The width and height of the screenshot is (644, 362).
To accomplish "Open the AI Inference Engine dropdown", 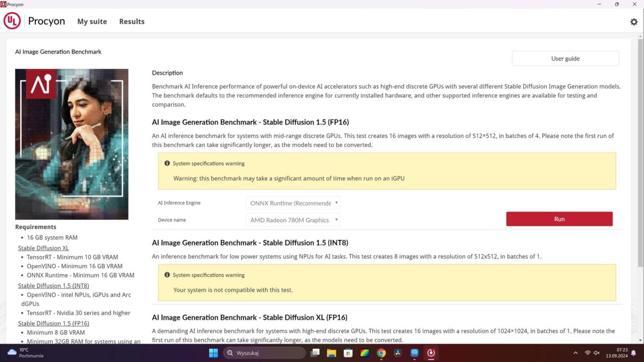I will coord(293,203).
